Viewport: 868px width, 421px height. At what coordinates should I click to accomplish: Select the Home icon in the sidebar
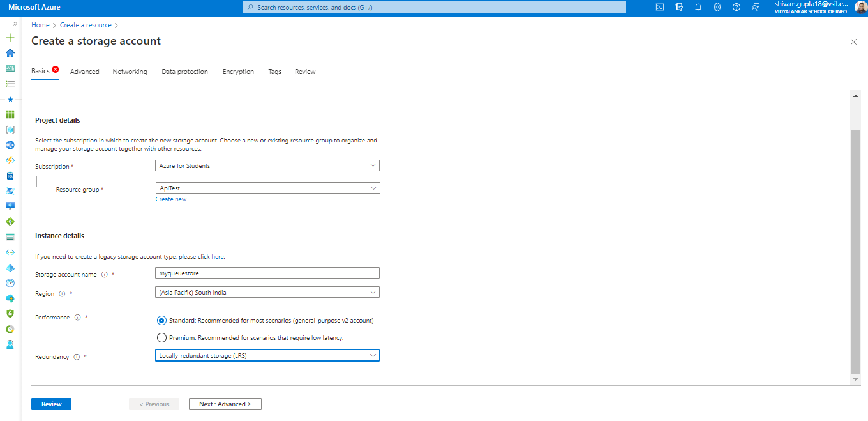click(x=10, y=53)
